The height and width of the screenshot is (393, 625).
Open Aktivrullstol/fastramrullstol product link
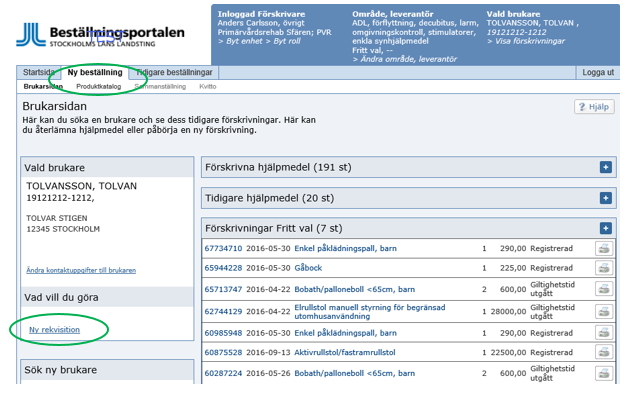(345, 352)
